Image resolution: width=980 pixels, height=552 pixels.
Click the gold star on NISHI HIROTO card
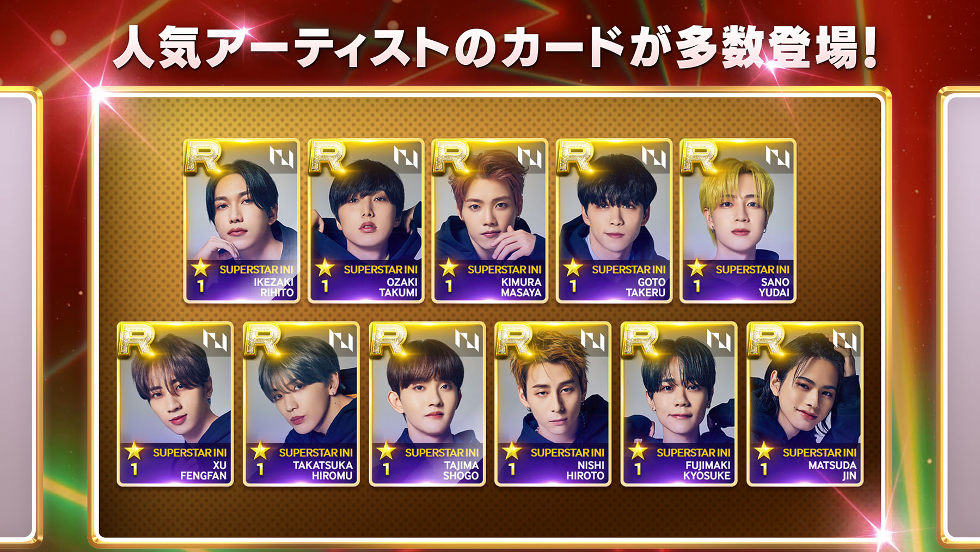point(512,451)
